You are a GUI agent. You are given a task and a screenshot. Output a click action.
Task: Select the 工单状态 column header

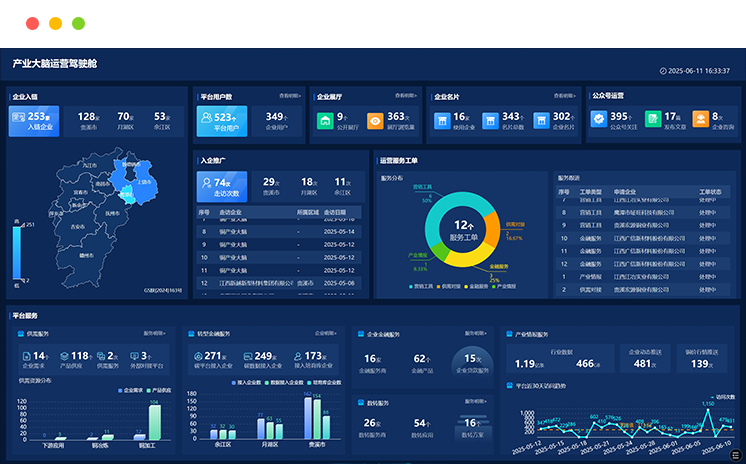709,191
